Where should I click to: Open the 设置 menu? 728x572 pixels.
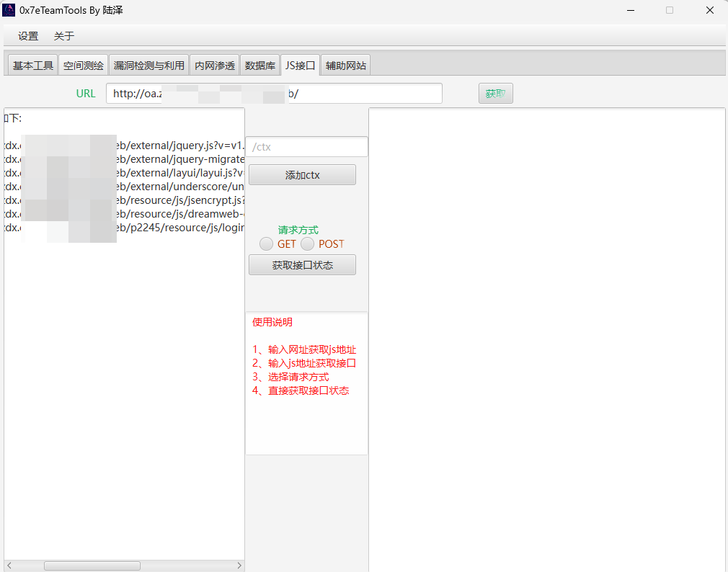[28, 36]
